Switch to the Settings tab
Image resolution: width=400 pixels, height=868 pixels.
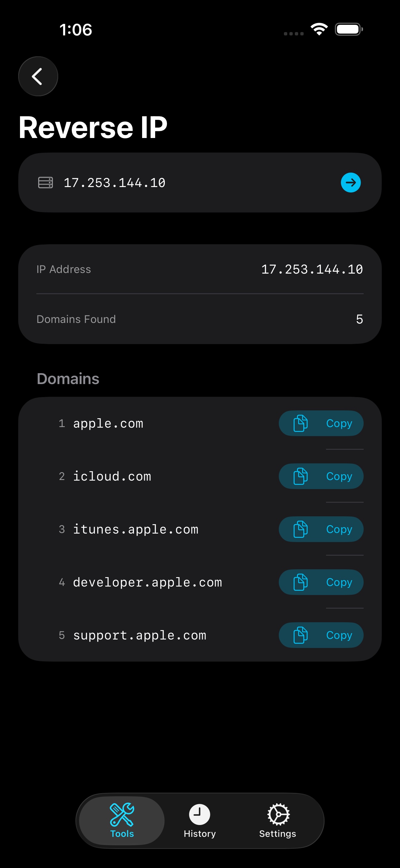[278, 821]
